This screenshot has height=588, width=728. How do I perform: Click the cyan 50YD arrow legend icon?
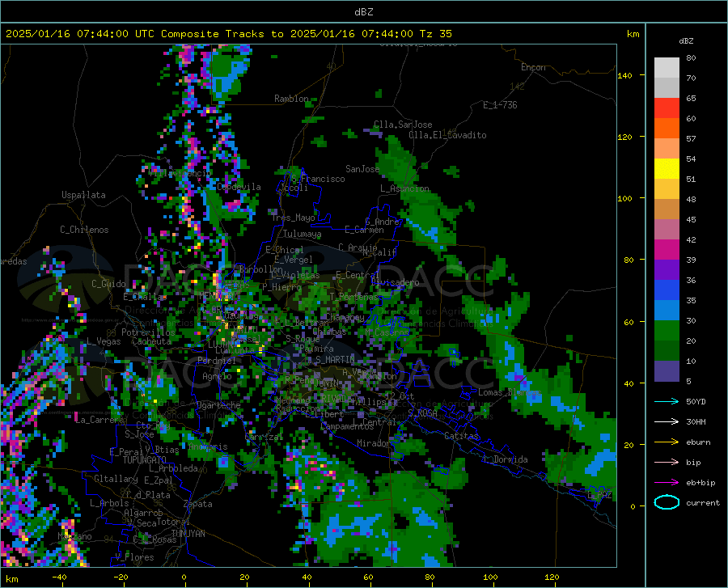tap(667, 401)
